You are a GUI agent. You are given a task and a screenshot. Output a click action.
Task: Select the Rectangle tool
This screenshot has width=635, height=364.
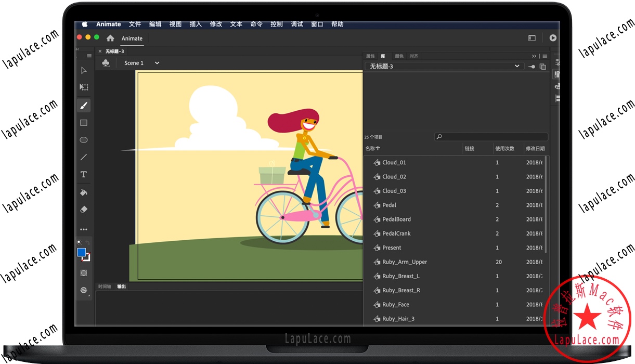(x=84, y=122)
